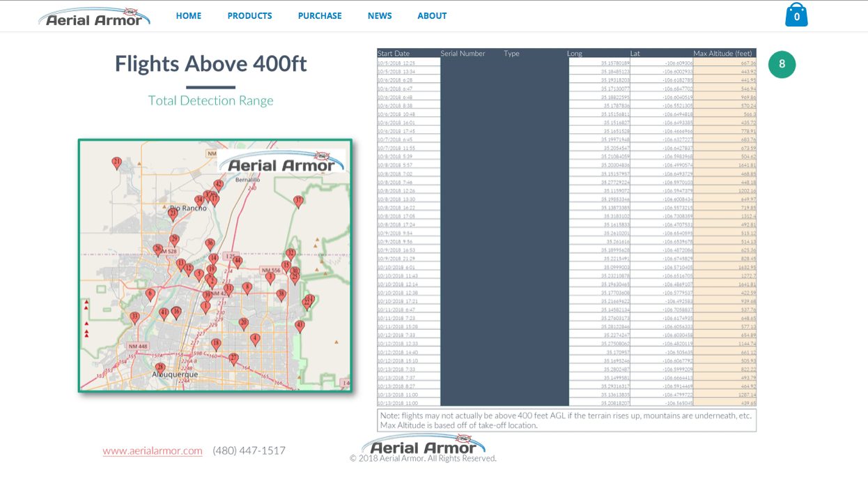
Task: Select map marker 6
Action: [x=150, y=295]
